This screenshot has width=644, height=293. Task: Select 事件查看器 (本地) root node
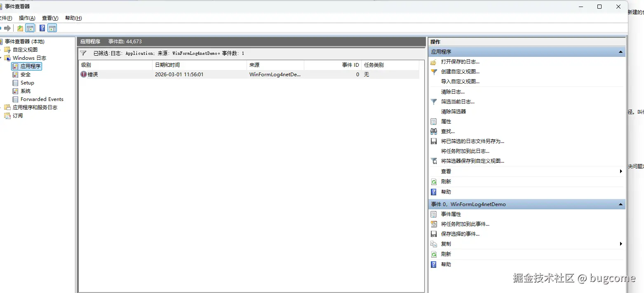(x=25, y=42)
